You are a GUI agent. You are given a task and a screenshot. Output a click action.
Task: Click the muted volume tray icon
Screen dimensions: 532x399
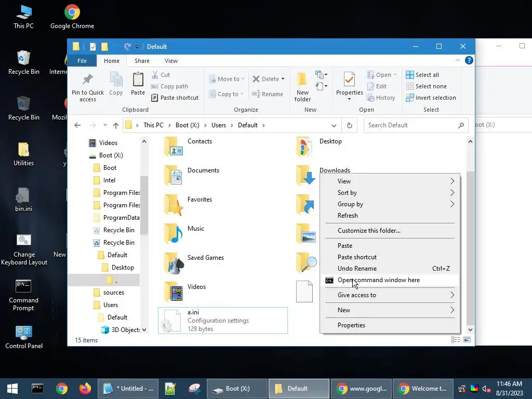coord(486,389)
